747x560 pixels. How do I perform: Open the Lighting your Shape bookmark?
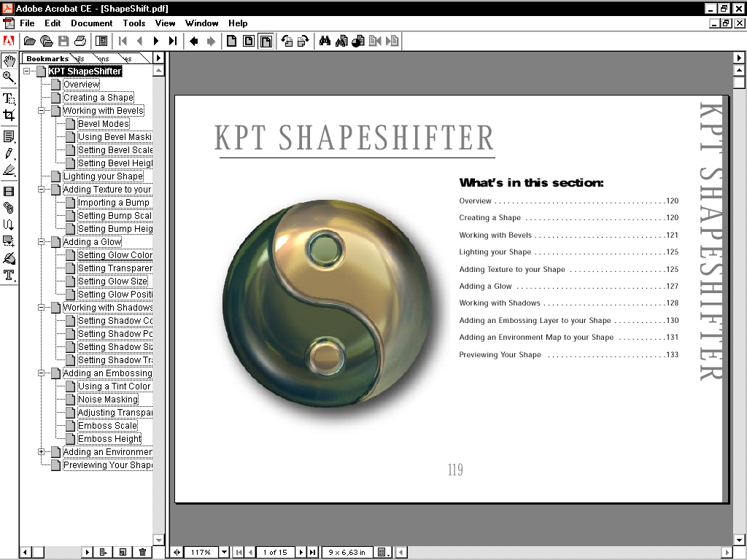click(104, 176)
